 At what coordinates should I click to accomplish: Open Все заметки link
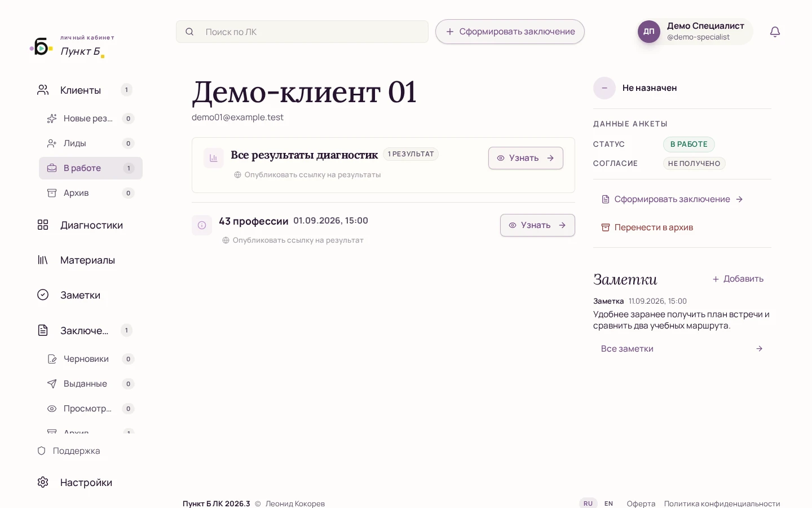point(682,349)
